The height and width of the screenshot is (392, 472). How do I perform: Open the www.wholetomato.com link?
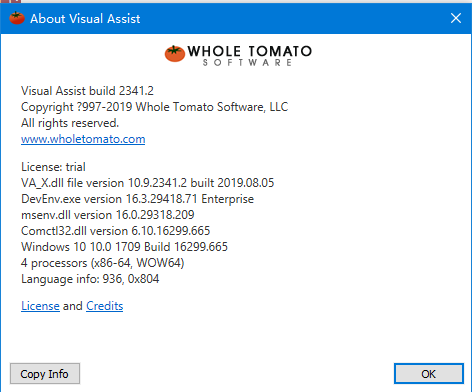tap(83, 139)
